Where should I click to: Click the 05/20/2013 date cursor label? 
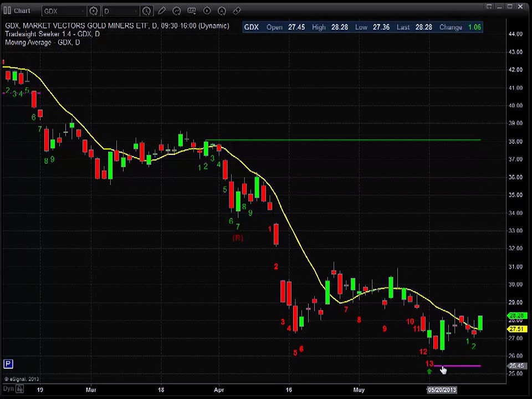(x=442, y=390)
